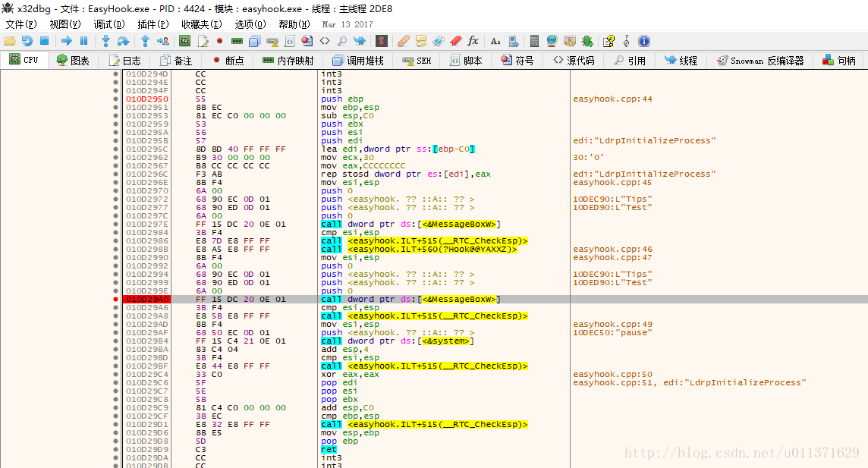
Task: Click the Run (blue arrow) debug icon
Action: (x=68, y=40)
